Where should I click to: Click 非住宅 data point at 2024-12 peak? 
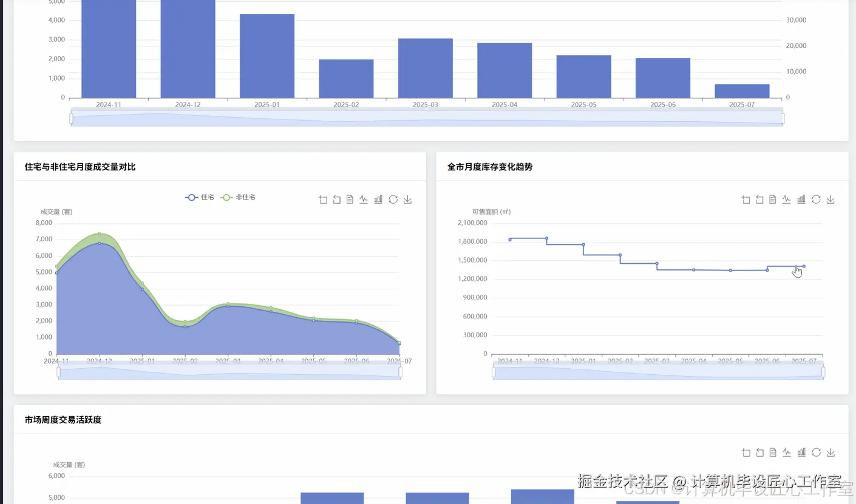[x=100, y=234]
